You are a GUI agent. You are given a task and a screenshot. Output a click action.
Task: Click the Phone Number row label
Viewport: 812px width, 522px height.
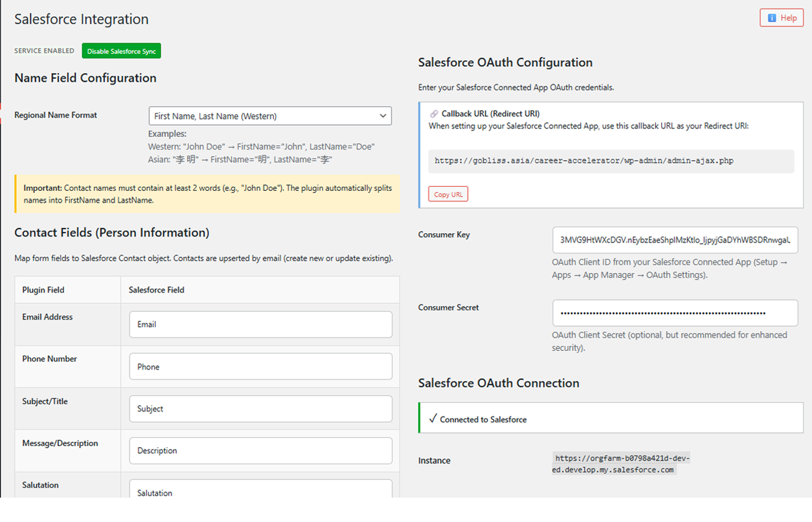click(49, 359)
